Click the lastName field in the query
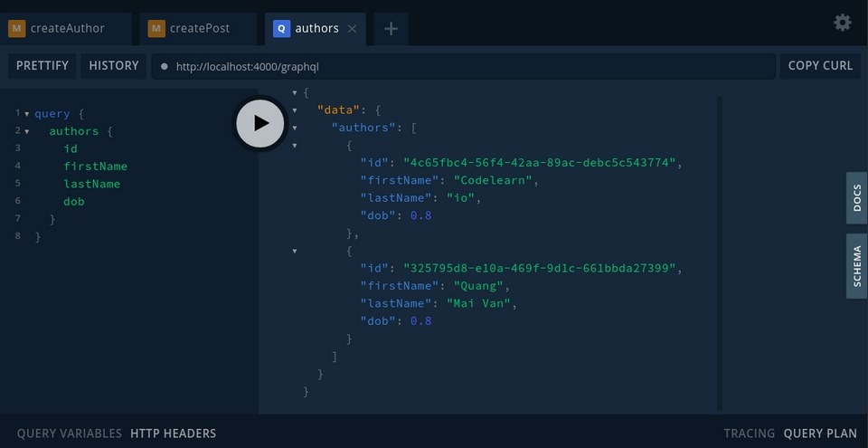868x448 pixels. (x=92, y=184)
